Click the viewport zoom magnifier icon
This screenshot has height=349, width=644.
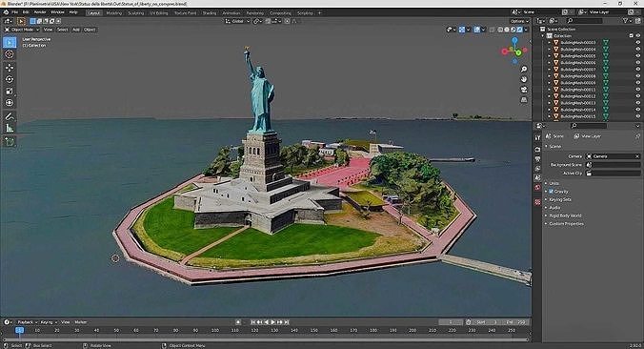pyautogui.click(x=524, y=69)
